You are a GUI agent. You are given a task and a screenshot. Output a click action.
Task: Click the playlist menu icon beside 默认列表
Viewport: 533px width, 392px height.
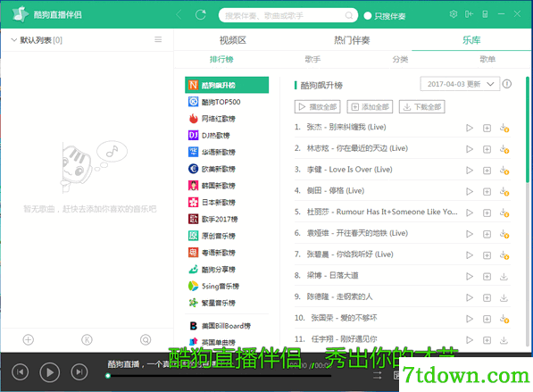click(x=158, y=40)
